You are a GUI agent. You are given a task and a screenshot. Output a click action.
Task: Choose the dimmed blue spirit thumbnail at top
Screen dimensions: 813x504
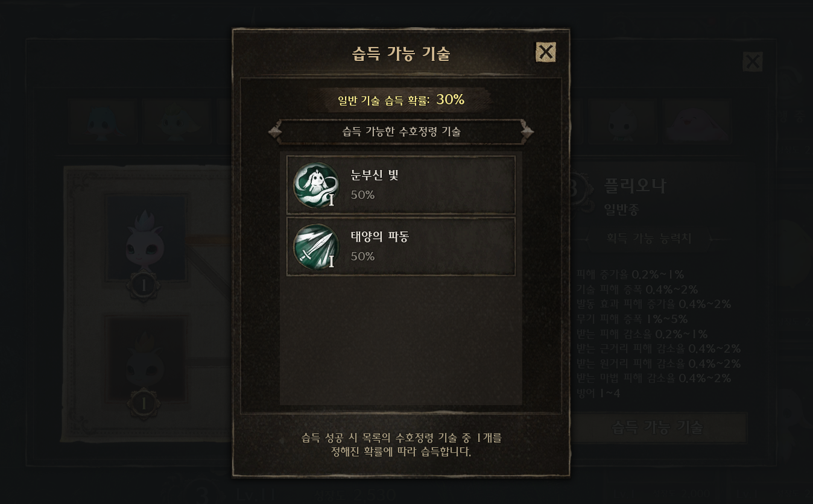[x=102, y=121]
